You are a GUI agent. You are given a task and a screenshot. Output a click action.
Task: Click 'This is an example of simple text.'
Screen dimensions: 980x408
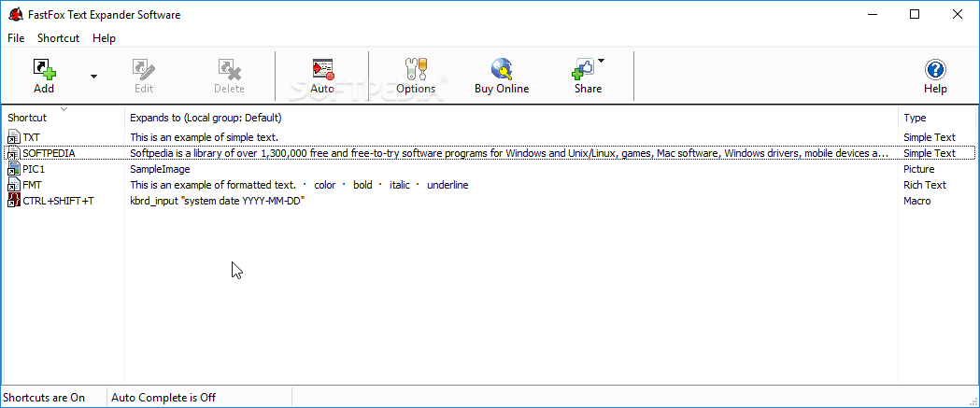pos(205,137)
